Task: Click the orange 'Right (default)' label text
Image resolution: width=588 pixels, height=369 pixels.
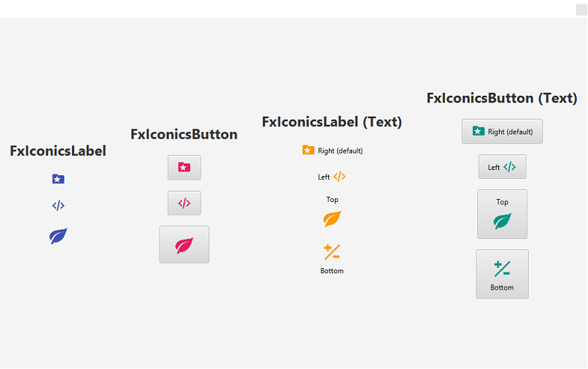Action: pos(340,151)
